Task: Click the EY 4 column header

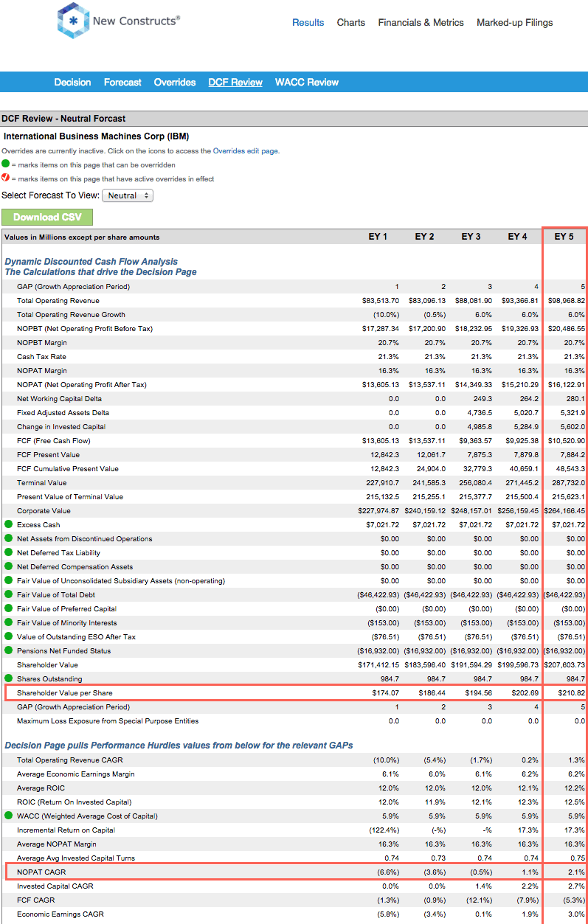Action: [x=517, y=237]
